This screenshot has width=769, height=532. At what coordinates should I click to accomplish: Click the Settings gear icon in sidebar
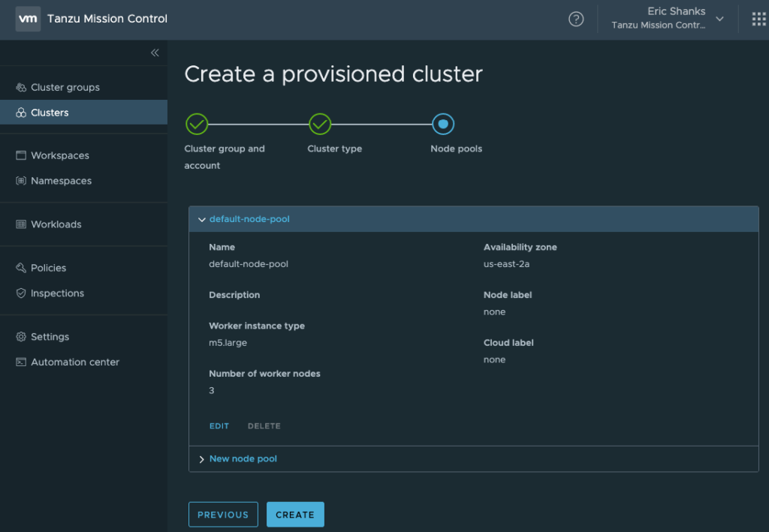[21, 338]
